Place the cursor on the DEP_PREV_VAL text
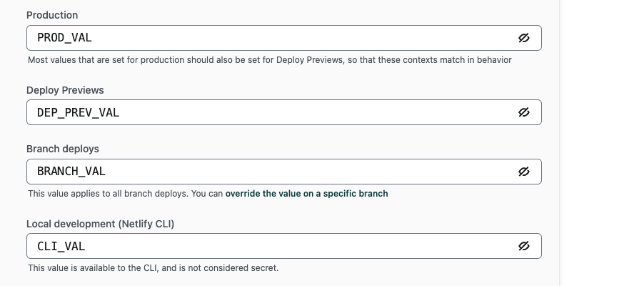The width and height of the screenshot is (644, 286). click(x=78, y=112)
